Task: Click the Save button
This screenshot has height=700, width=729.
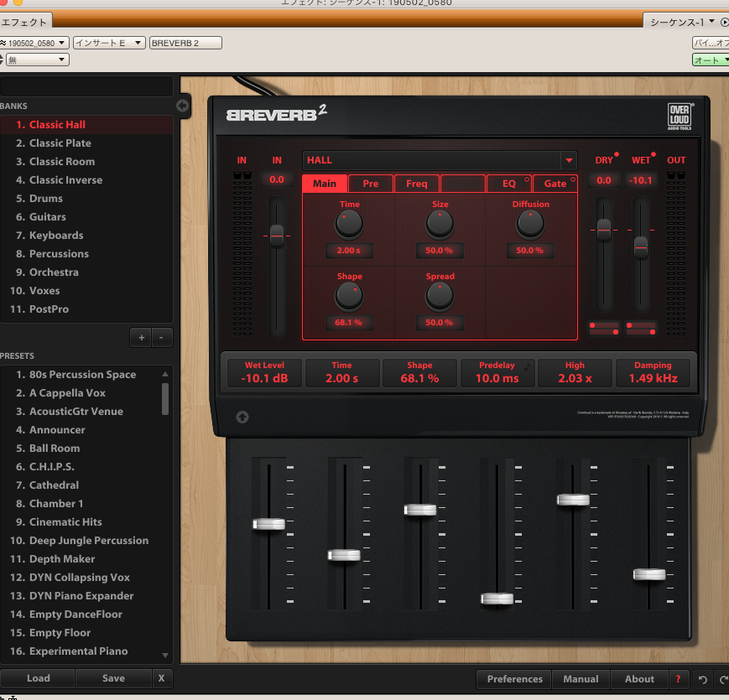Action: coord(113,678)
